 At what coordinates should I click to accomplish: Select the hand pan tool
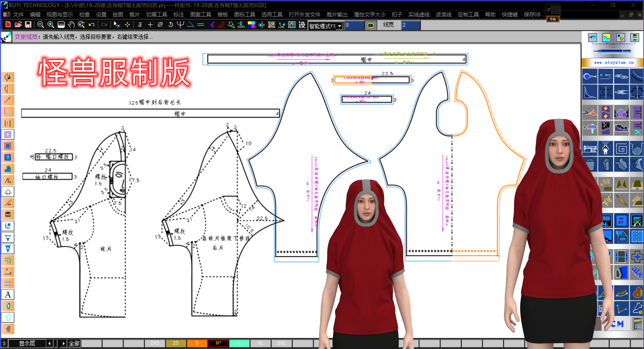click(x=71, y=25)
